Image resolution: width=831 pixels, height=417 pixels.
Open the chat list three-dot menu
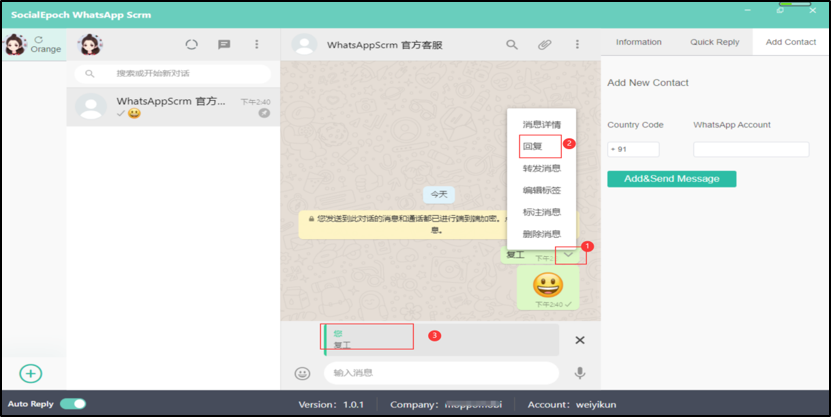click(257, 45)
